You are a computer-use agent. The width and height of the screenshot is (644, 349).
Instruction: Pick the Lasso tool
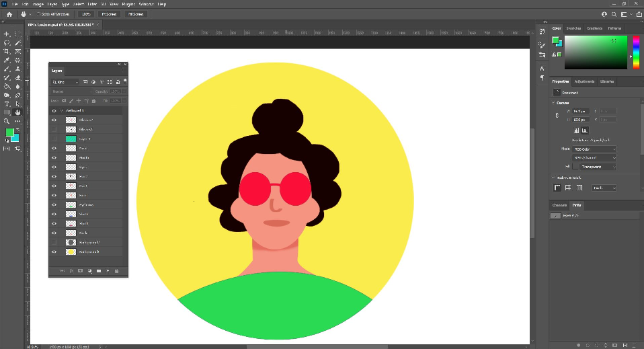click(7, 43)
